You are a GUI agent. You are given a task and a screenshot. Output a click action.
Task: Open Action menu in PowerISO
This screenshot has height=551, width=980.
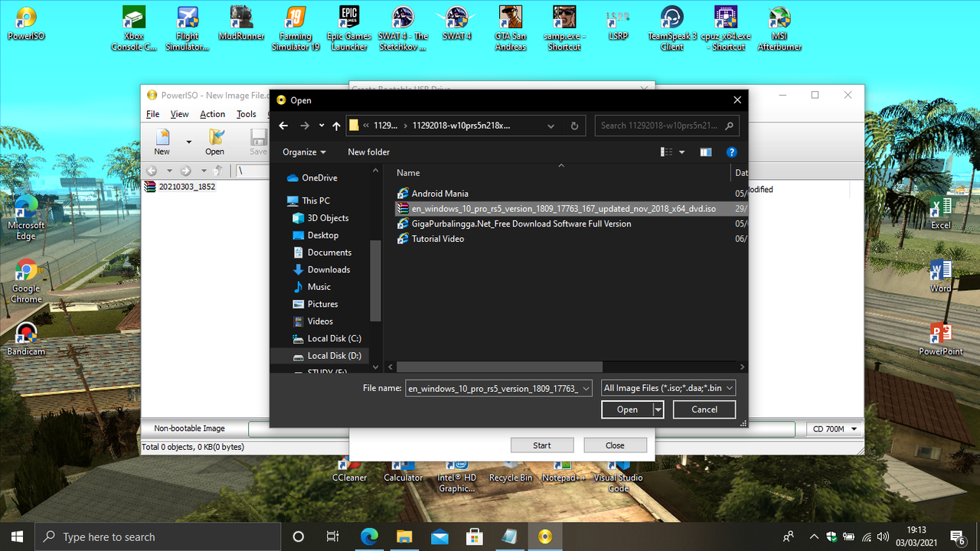click(213, 114)
